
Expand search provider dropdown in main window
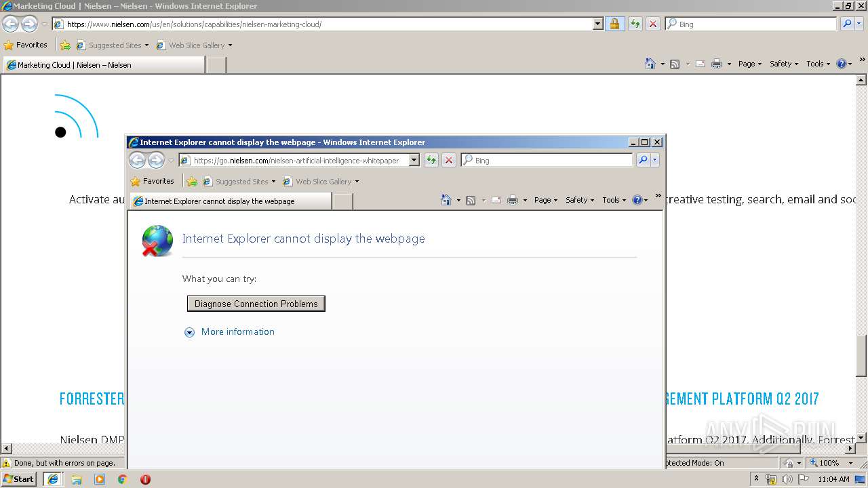pos(859,24)
